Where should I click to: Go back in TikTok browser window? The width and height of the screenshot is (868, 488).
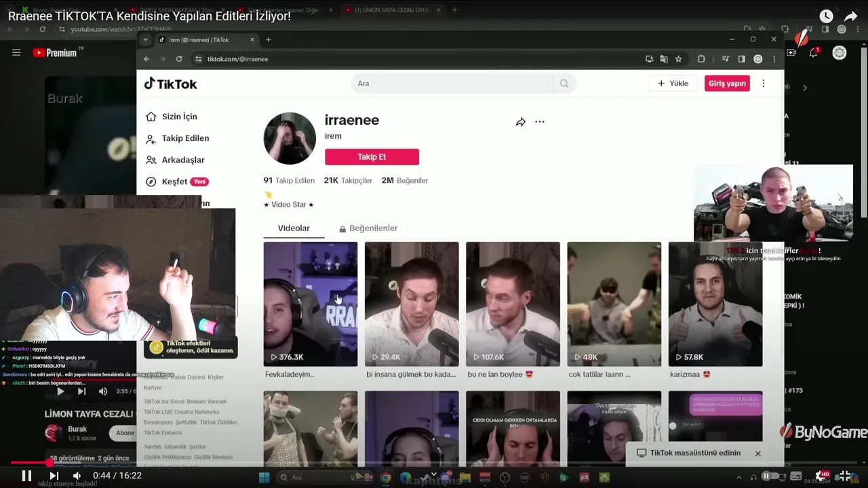click(x=146, y=59)
